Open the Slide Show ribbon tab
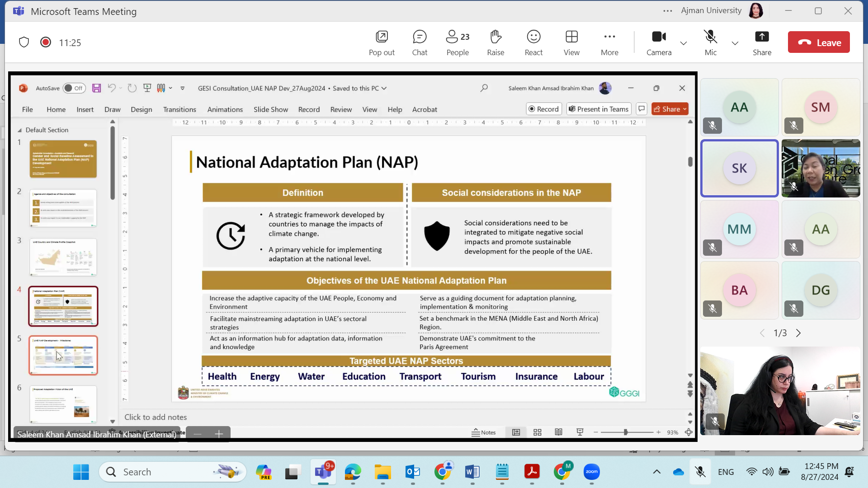The image size is (868, 488). [270, 109]
